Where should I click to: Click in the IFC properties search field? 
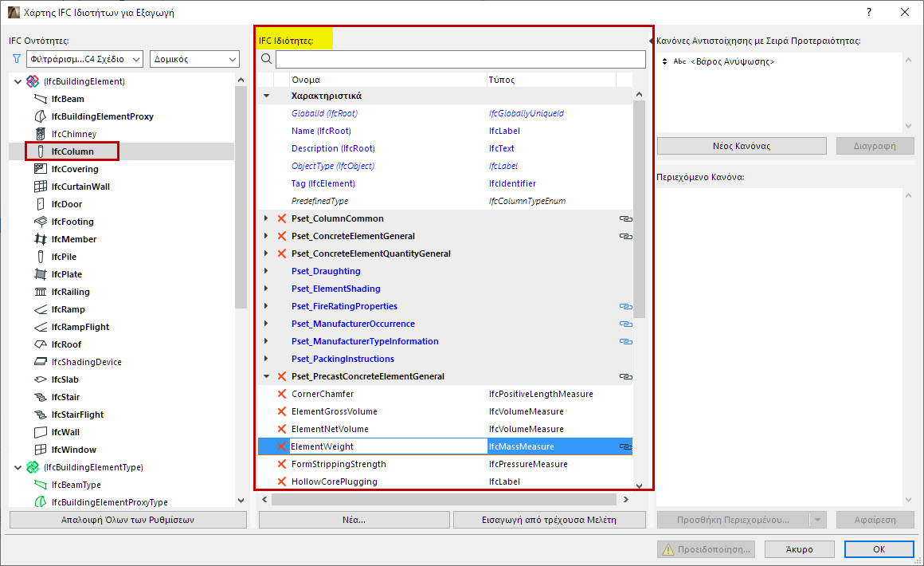tap(461, 59)
